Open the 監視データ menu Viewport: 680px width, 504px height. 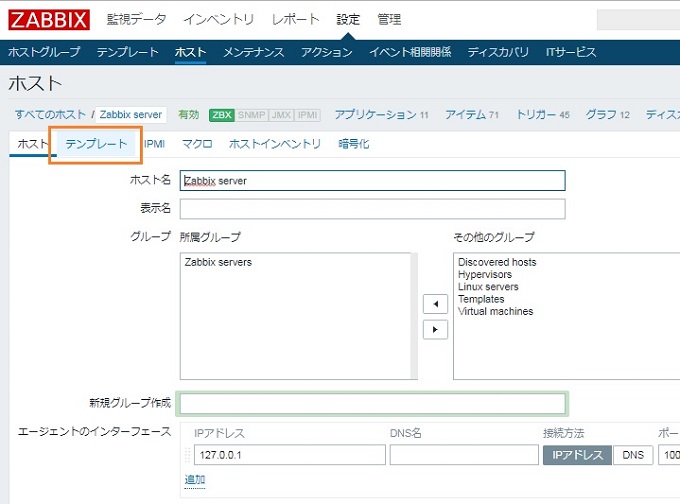click(x=137, y=20)
